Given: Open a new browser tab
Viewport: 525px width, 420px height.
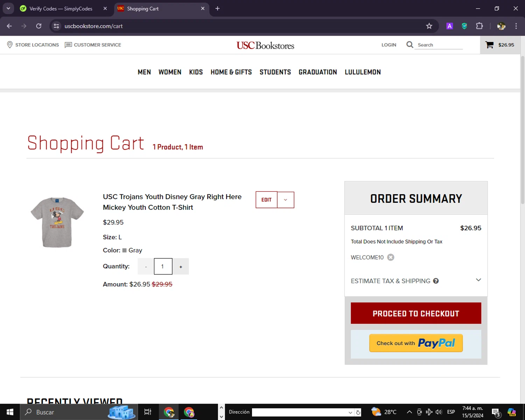Looking at the screenshot, I should point(217,8).
